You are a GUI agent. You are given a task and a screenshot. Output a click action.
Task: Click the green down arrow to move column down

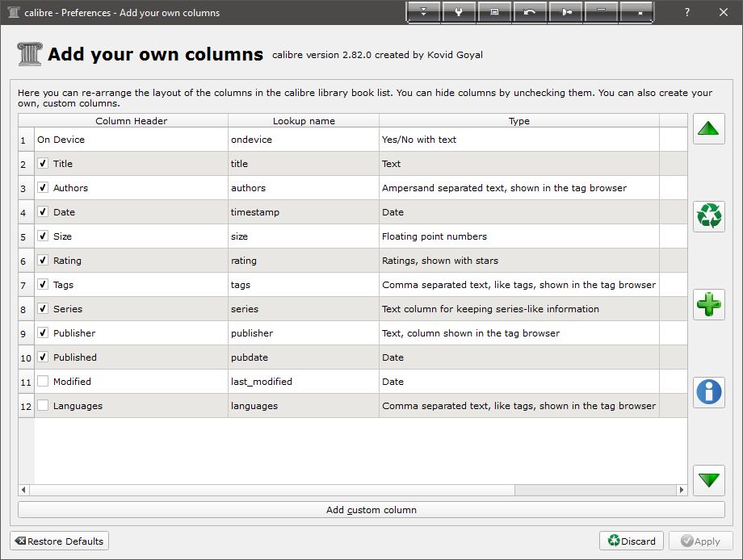coord(708,480)
